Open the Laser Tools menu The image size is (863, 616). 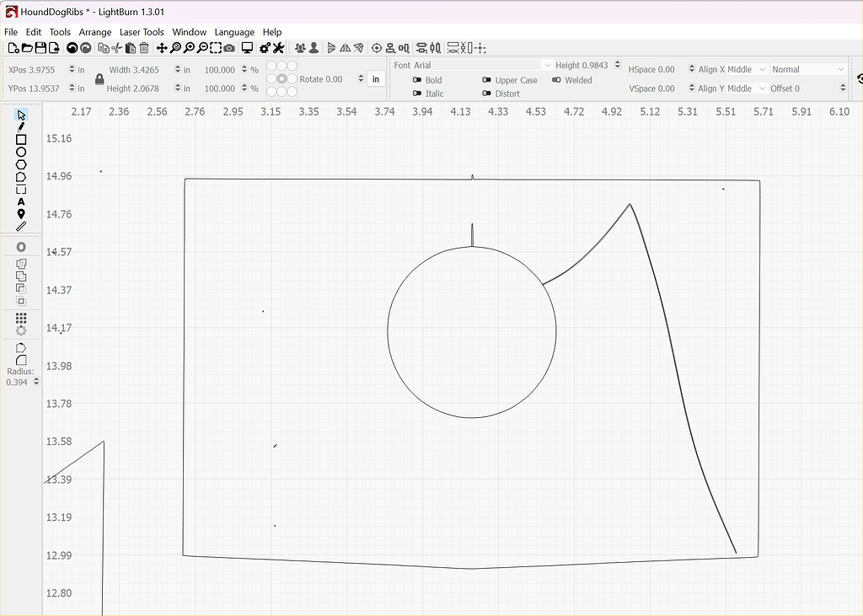tap(142, 32)
